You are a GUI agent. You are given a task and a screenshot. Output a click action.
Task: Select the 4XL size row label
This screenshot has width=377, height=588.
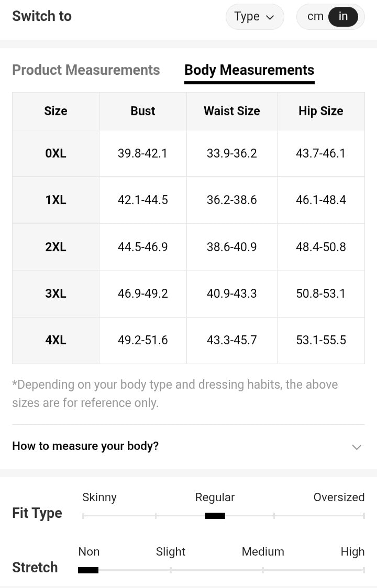(x=56, y=340)
